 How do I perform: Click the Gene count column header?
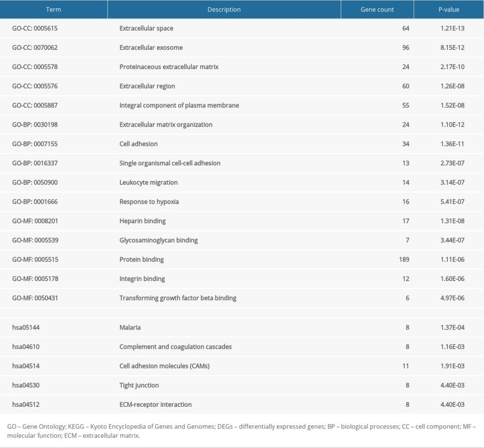tap(377, 9)
